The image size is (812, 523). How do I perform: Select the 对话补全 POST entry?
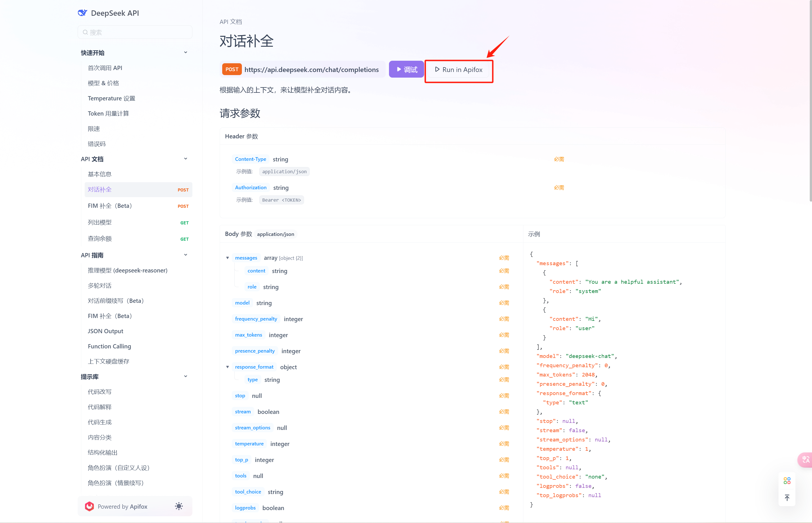(100, 189)
